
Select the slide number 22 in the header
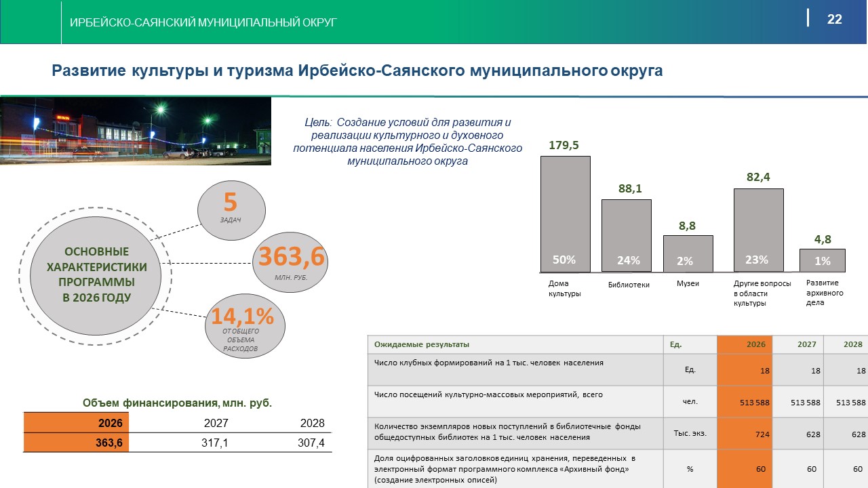point(834,20)
